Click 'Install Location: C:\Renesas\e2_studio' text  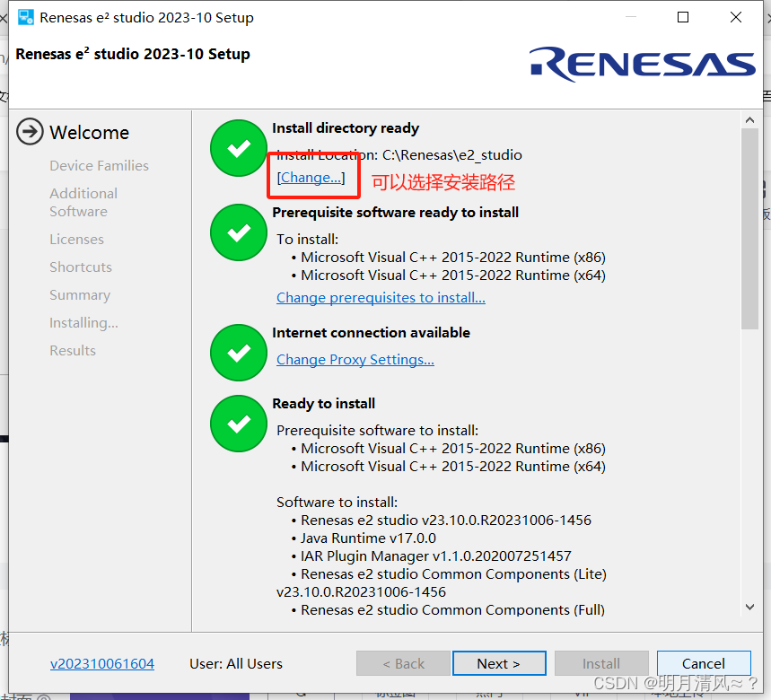399,155
